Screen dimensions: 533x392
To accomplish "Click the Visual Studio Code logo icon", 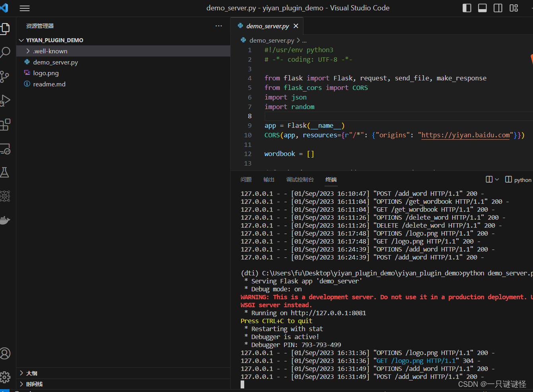I will tap(4, 8).
